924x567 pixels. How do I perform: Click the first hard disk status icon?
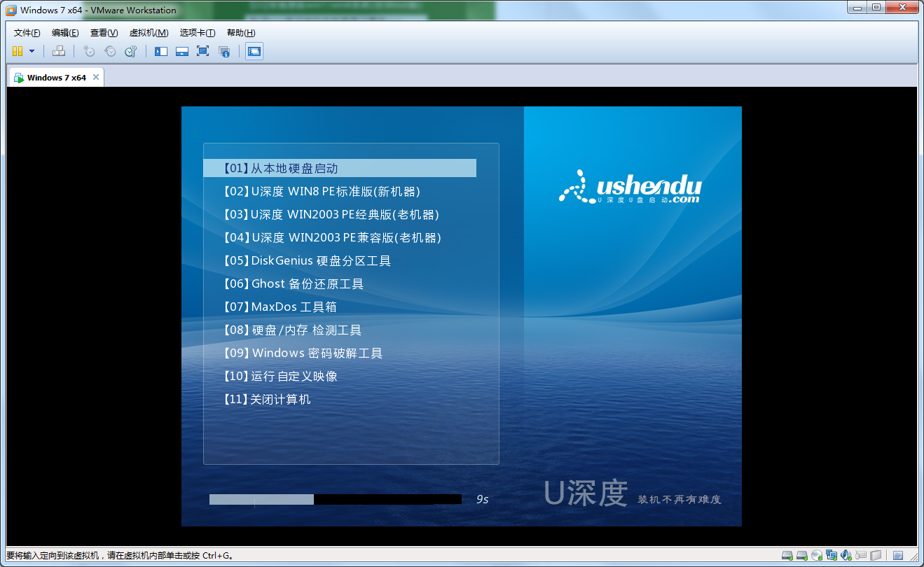(787, 556)
